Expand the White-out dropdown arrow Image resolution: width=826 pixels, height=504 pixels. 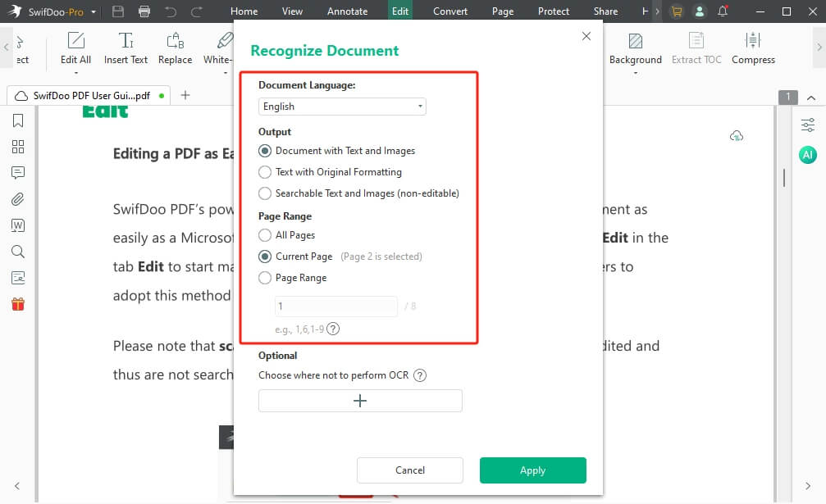coord(226,73)
